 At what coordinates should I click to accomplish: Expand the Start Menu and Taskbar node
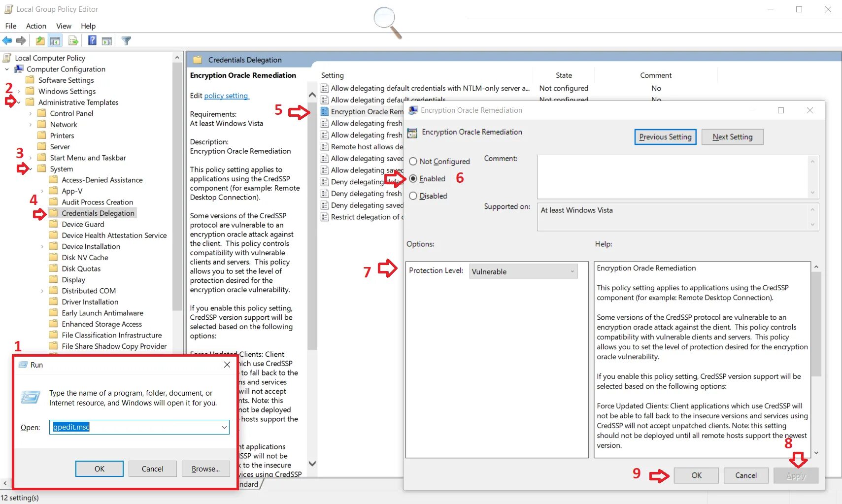tap(31, 158)
